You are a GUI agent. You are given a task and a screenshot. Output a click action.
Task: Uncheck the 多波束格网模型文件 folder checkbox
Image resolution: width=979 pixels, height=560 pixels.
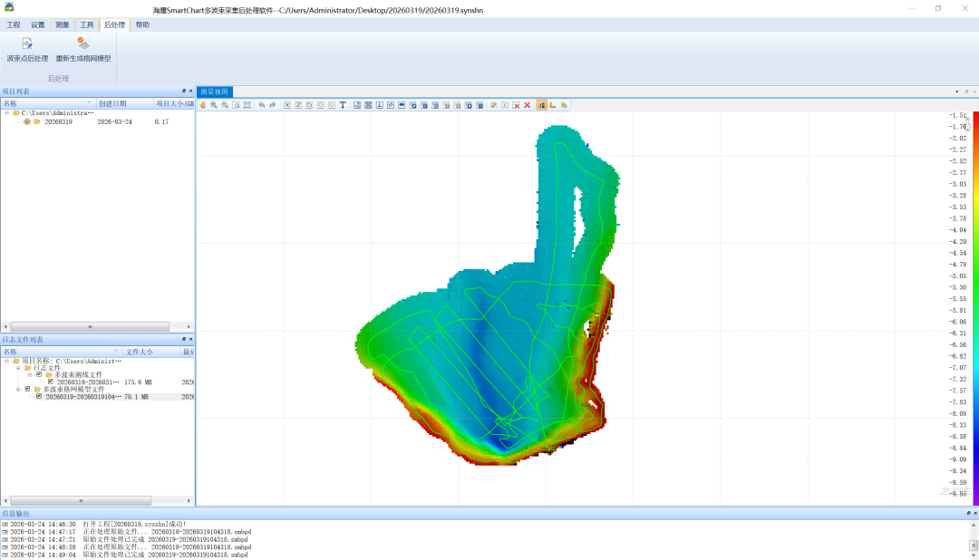coord(28,389)
